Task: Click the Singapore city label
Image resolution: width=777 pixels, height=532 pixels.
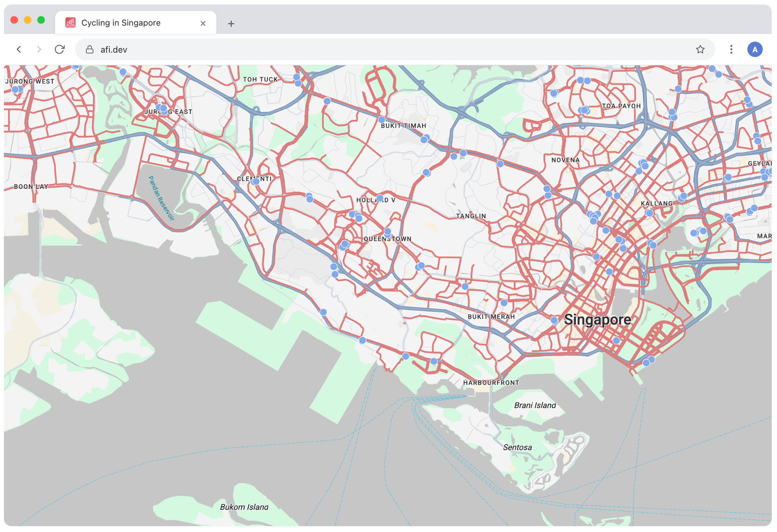Action: [x=598, y=319]
